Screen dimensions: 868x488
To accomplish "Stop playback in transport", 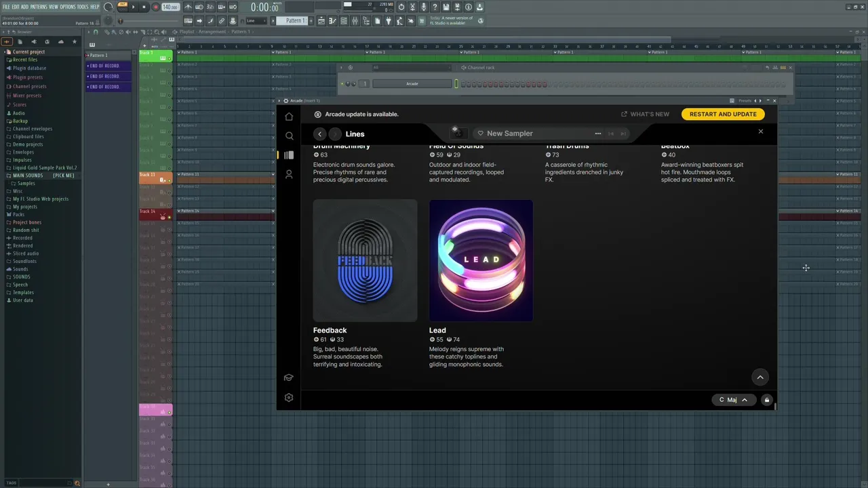I will 144,7.
